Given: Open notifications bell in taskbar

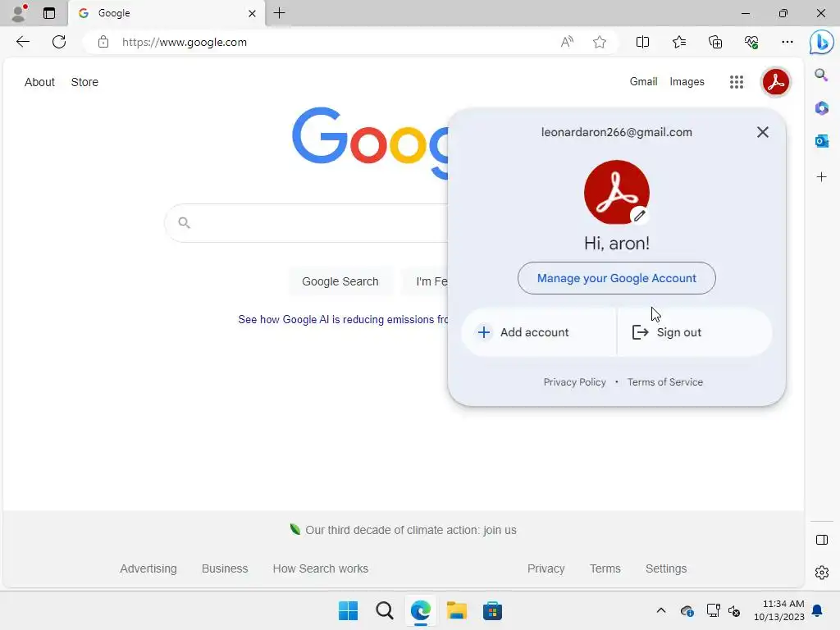Looking at the screenshot, I should tap(817, 610).
